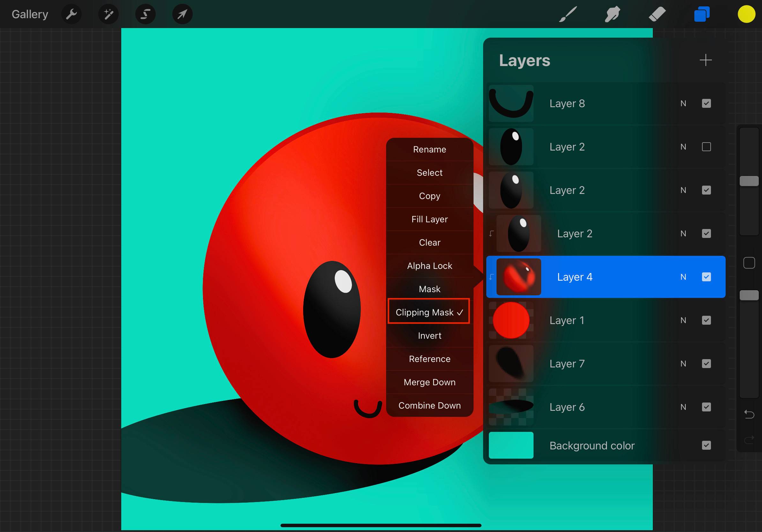Open the Actions wrench menu
This screenshot has height=532, width=762.
pos(71,14)
